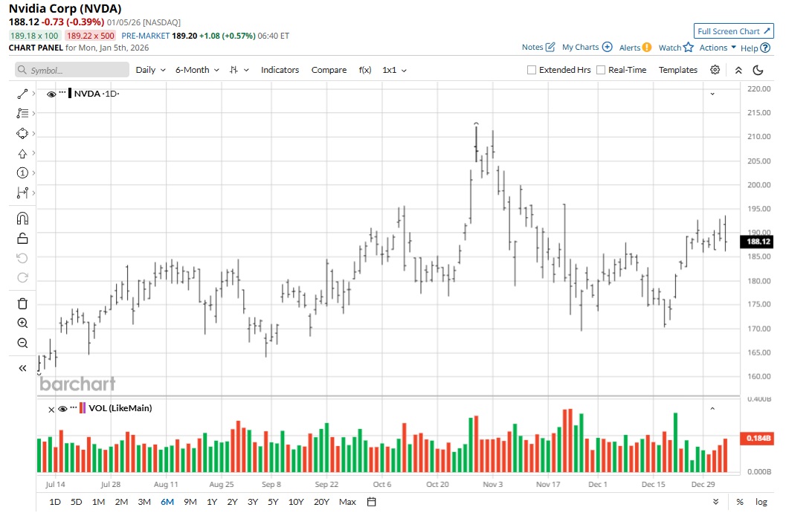
Task: Select the 1Y range tab
Action: click(212, 502)
